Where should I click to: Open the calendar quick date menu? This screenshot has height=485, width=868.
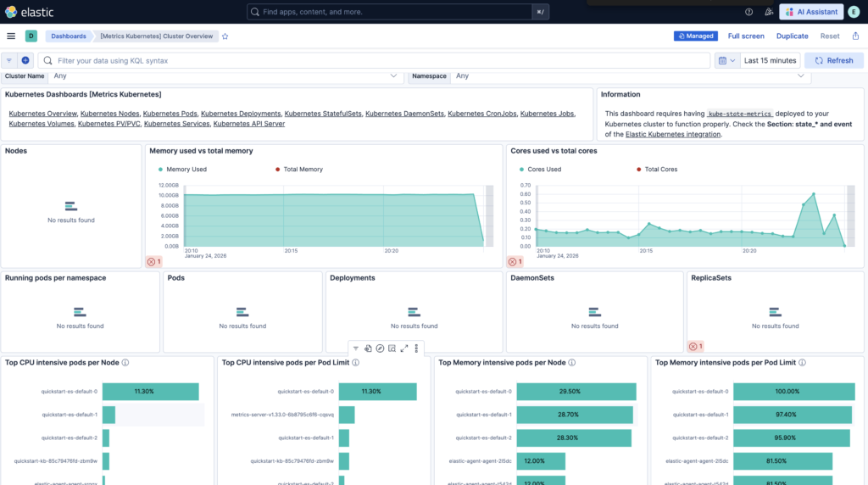point(726,60)
